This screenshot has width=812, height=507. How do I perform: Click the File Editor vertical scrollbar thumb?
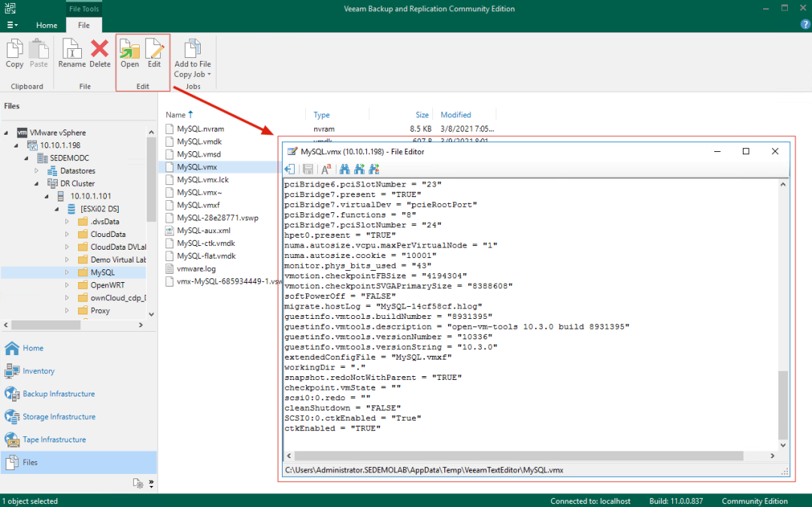coord(783,405)
